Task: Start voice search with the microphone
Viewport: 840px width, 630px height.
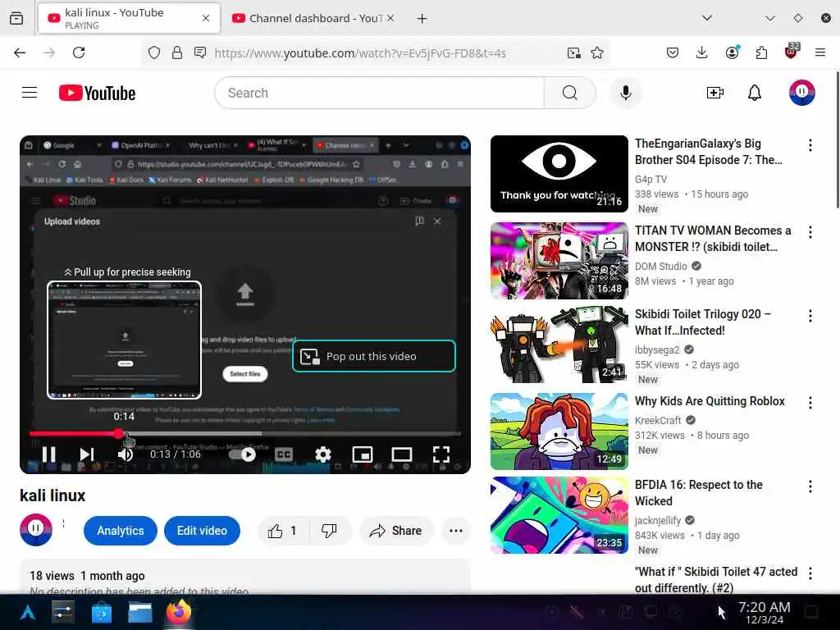Action: tap(625, 93)
